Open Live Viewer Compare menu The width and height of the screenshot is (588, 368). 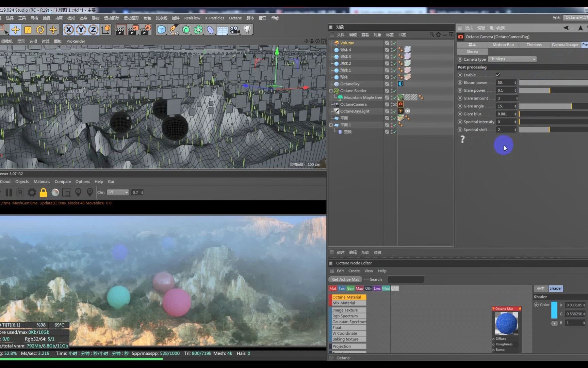point(63,182)
